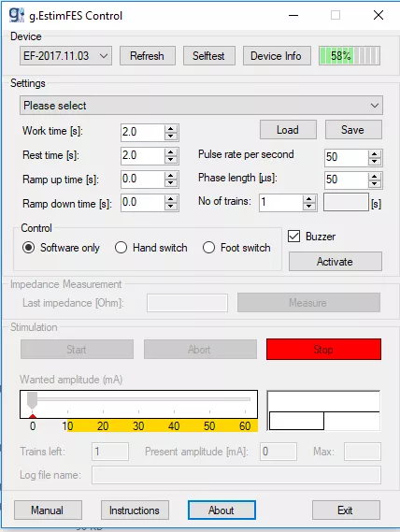
Task: Minimize the g.EstimFES Control window
Action: pyautogui.click(x=293, y=15)
